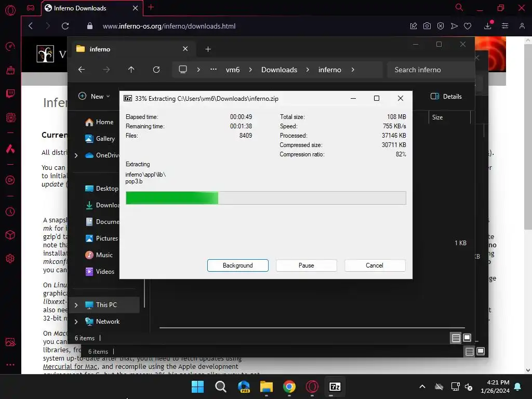Open the image-gallery icon in Opera sidebar

10,342
